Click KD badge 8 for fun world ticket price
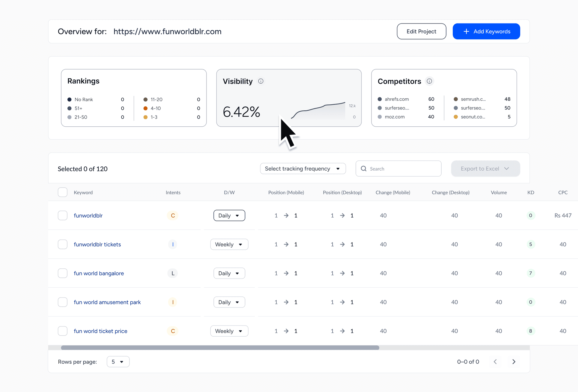The image size is (578, 392). point(530,331)
